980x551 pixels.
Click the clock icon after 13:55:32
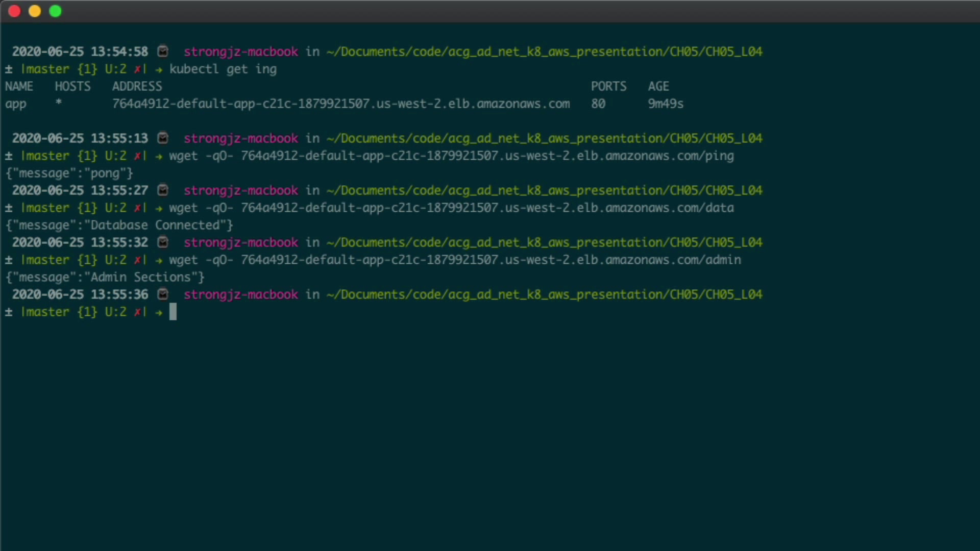[x=163, y=242]
